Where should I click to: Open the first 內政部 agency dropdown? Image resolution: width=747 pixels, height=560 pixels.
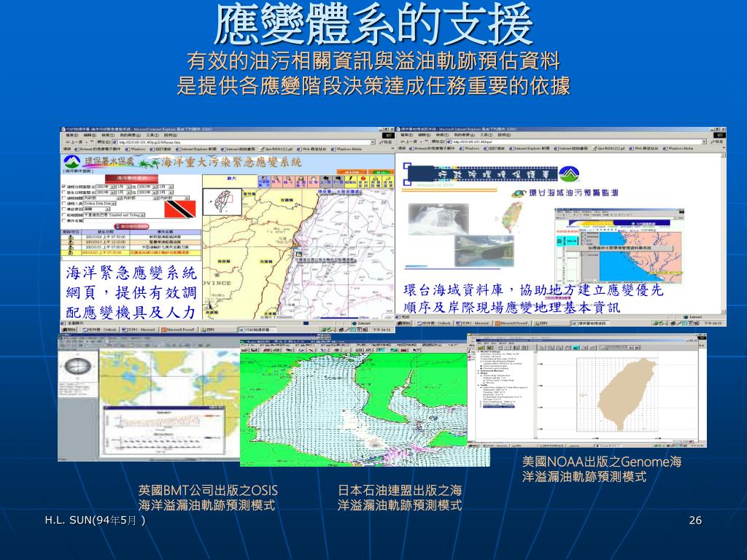pos(118,198)
